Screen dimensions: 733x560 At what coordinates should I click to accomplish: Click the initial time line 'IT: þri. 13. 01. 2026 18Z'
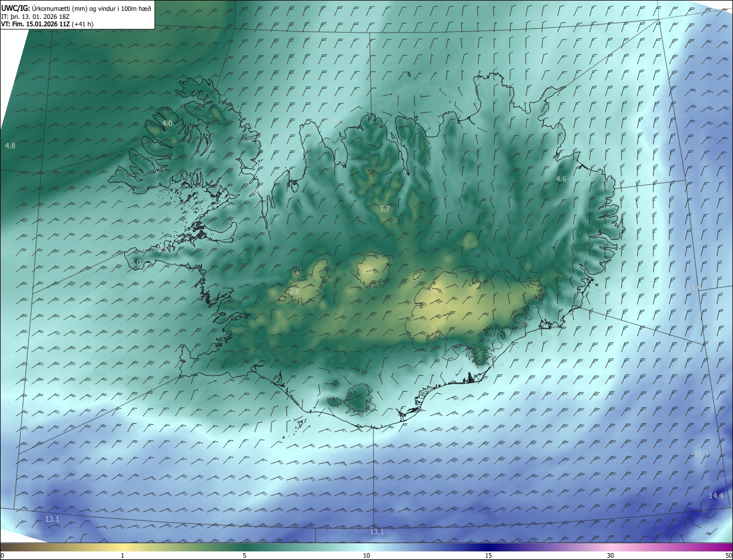click(x=36, y=16)
